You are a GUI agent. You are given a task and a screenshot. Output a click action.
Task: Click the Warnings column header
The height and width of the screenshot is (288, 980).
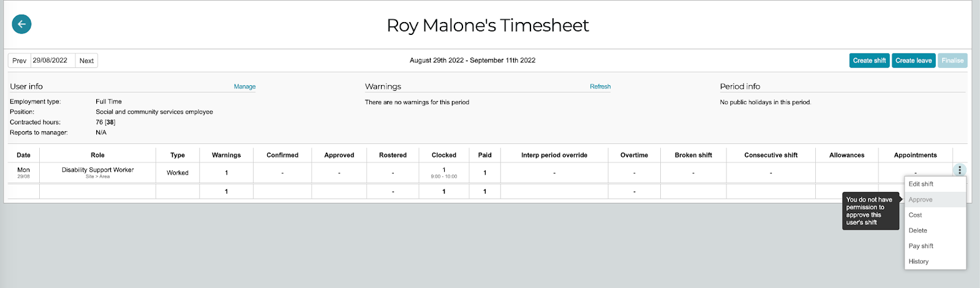click(x=226, y=155)
